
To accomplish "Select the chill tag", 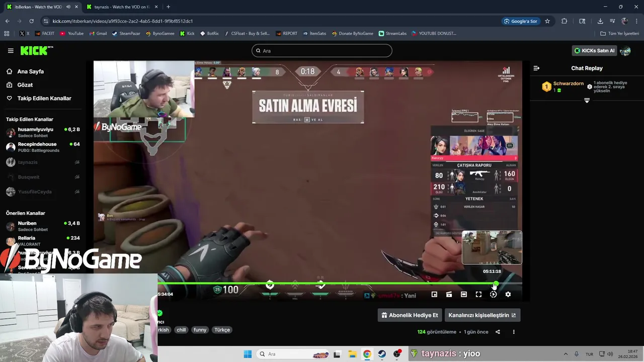I will (181, 330).
